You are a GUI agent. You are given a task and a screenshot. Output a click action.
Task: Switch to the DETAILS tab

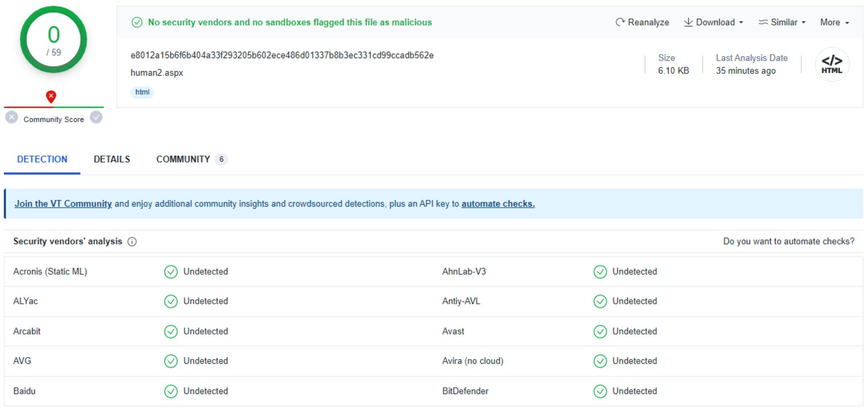(112, 159)
